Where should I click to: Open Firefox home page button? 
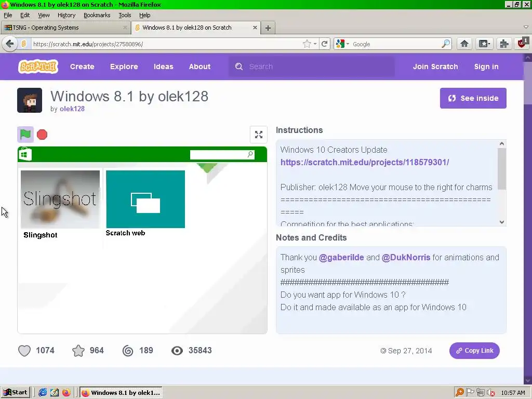pyautogui.click(x=464, y=44)
